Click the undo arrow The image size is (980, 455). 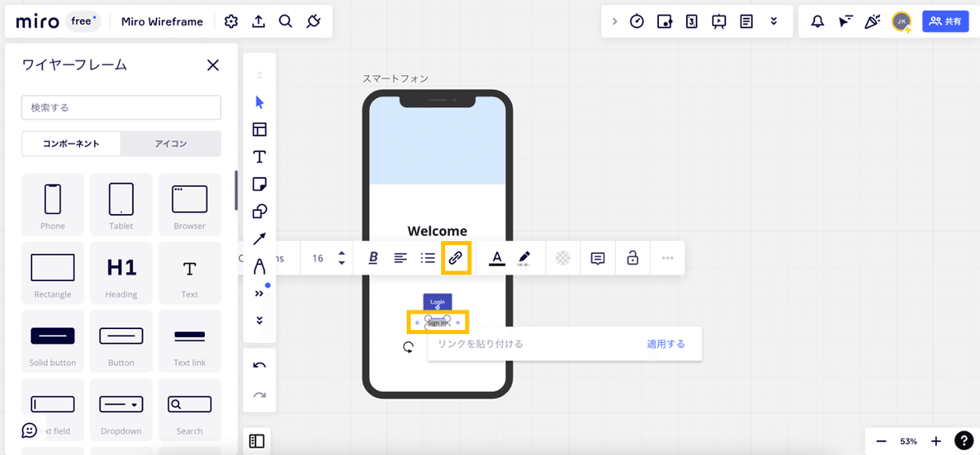[x=260, y=365]
